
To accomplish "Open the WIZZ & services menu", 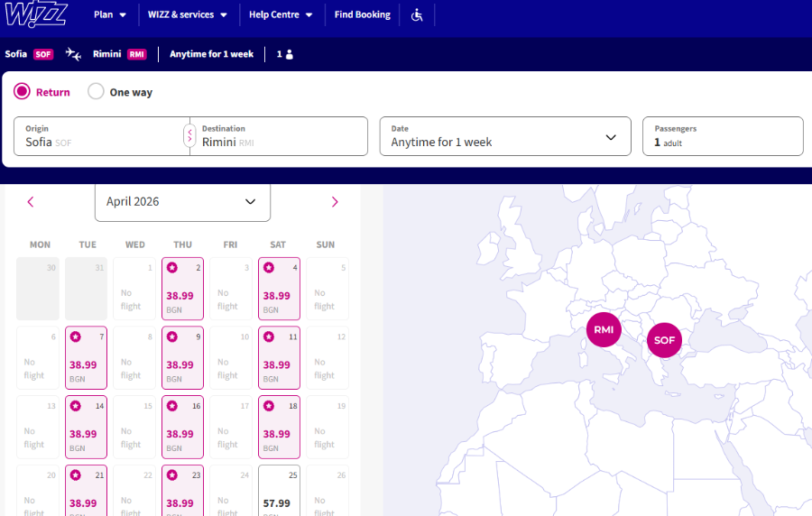I will click(188, 15).
